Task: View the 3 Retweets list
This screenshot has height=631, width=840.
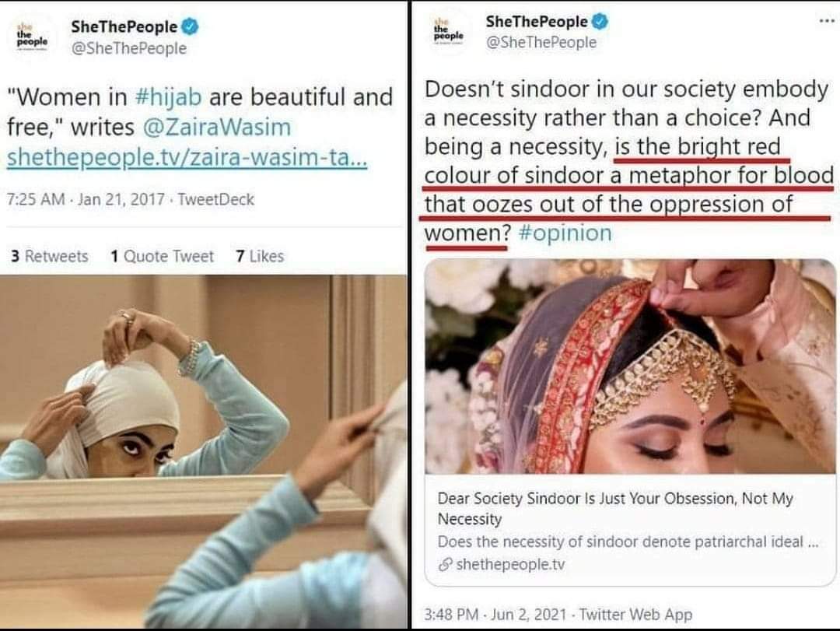Action: (49, 256)
